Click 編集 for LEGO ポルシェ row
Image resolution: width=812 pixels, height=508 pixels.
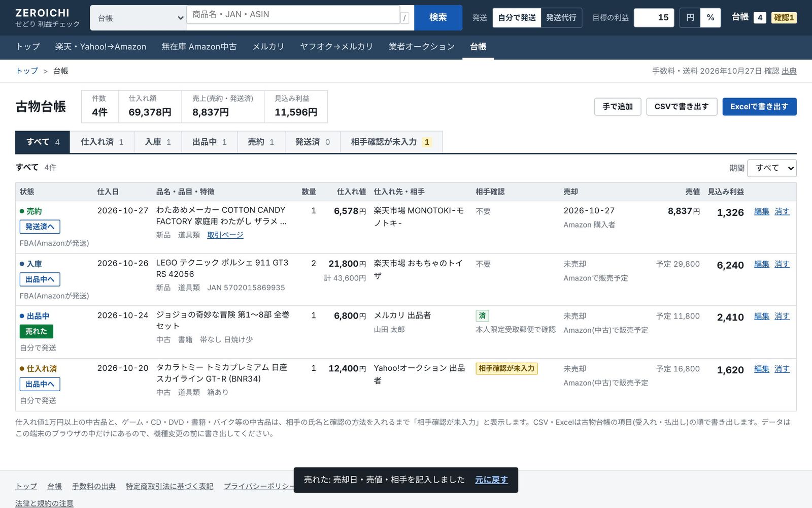pyautogui.click(x=762, y=264)
